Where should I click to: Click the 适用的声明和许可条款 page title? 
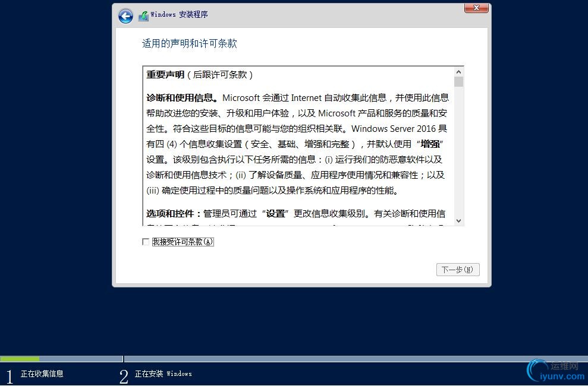(190, 43)
